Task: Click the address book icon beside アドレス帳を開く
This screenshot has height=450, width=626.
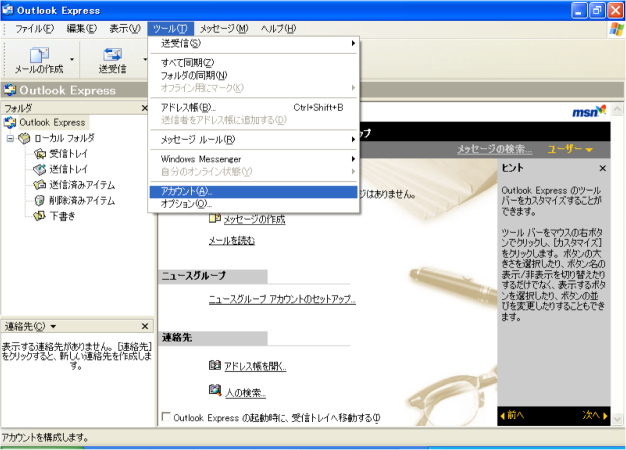Action: click(x=215, y=365)
